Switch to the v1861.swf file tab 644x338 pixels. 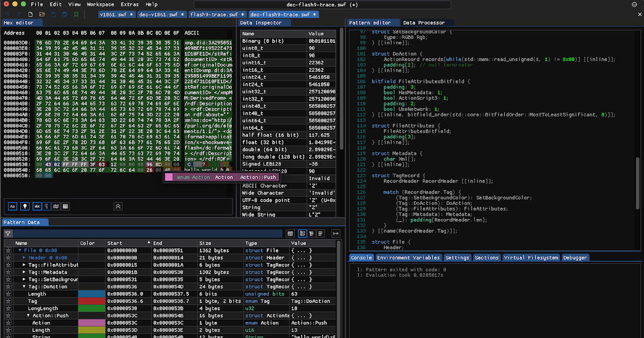[116, 14]
